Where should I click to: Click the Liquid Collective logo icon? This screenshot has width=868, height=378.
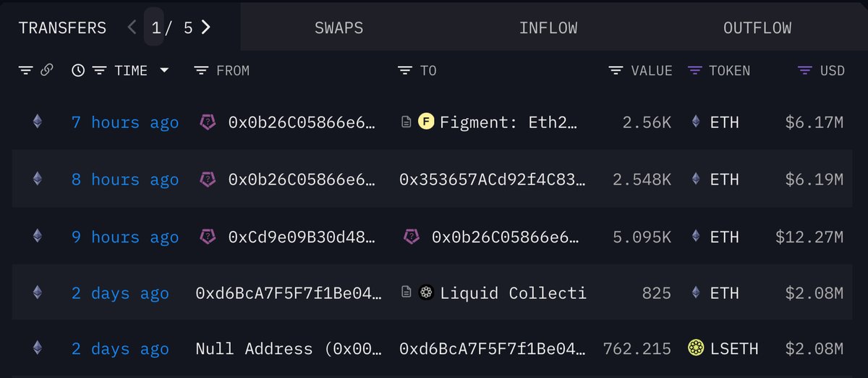426,293
